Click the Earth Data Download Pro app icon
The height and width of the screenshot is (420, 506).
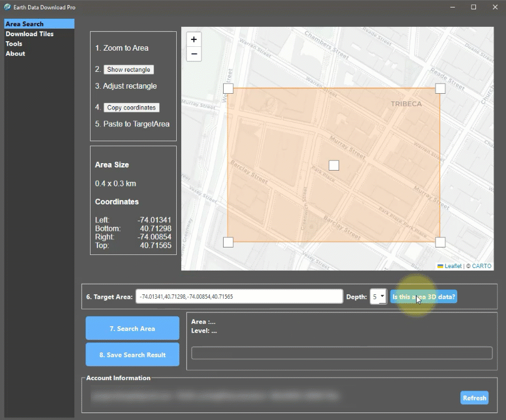tap(7, 7)
